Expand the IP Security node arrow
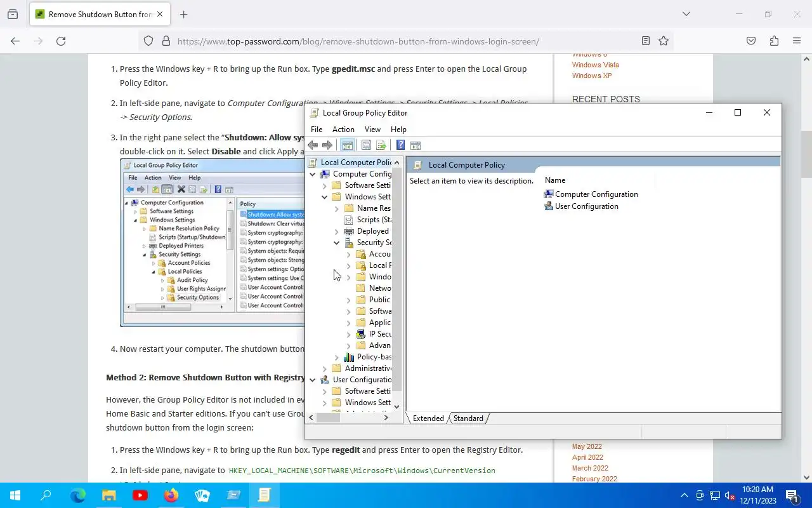 348,334
